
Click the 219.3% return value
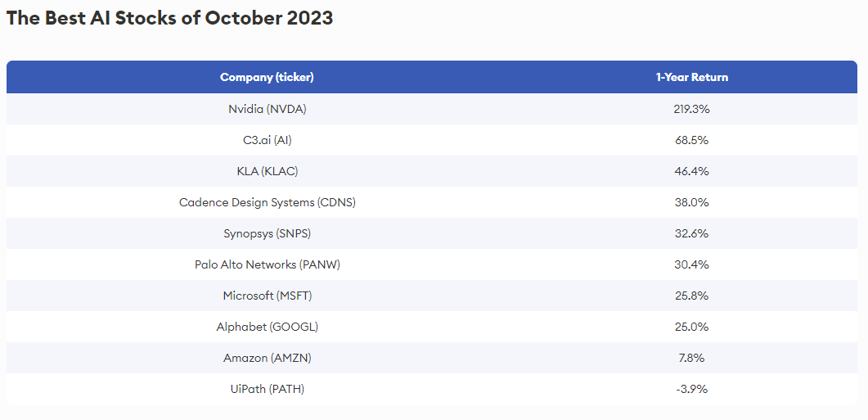point(692,109)
